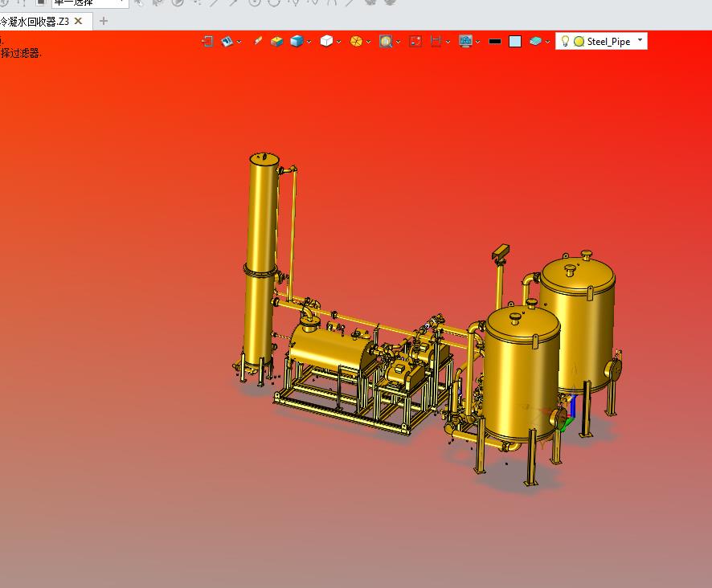The width and height of the screenshot is (712, 588).
Task: Select the red dimension bracket icon
Action: [x=436, y=41]
